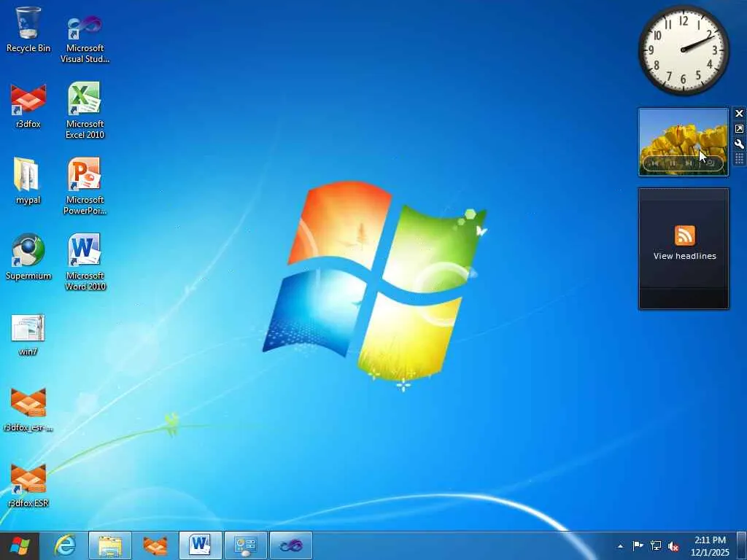
Task: Select the Microsoft PowerPoint desktop shortcut
Action: click(85, 187)
